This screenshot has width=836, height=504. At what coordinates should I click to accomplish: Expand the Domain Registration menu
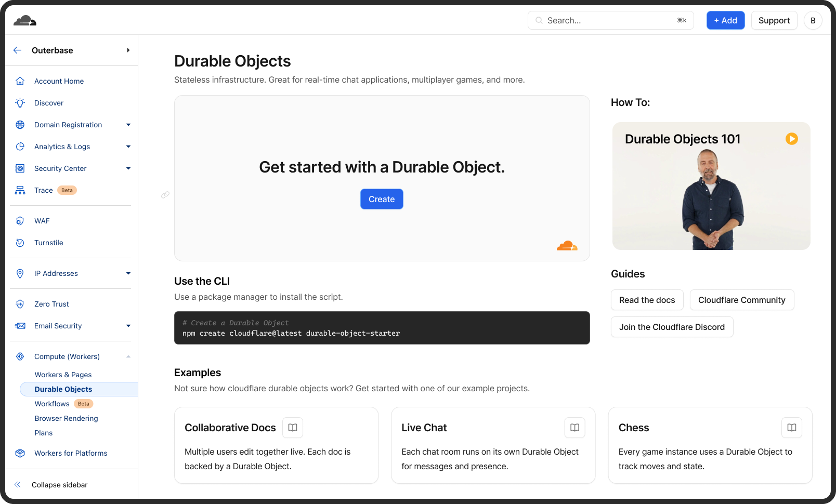click(x=128, y=125)
